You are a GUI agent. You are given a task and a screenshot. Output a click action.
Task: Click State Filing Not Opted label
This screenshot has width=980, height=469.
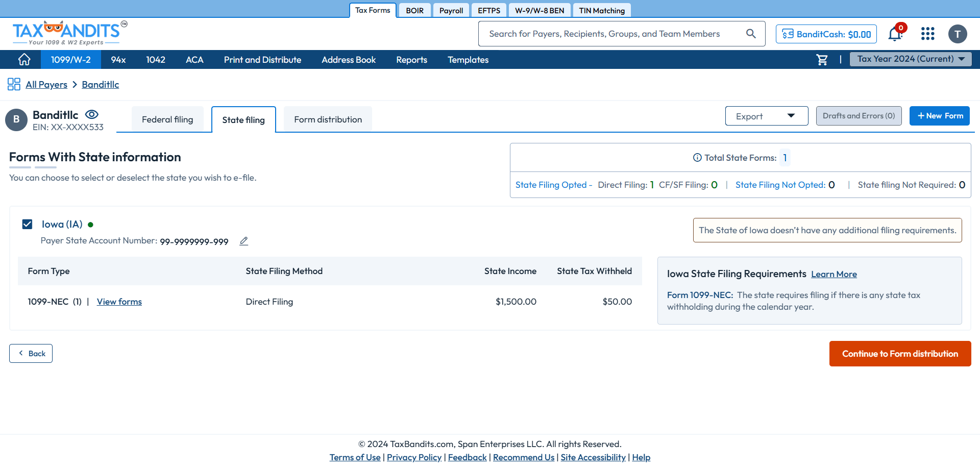click(x=780, y=185)
